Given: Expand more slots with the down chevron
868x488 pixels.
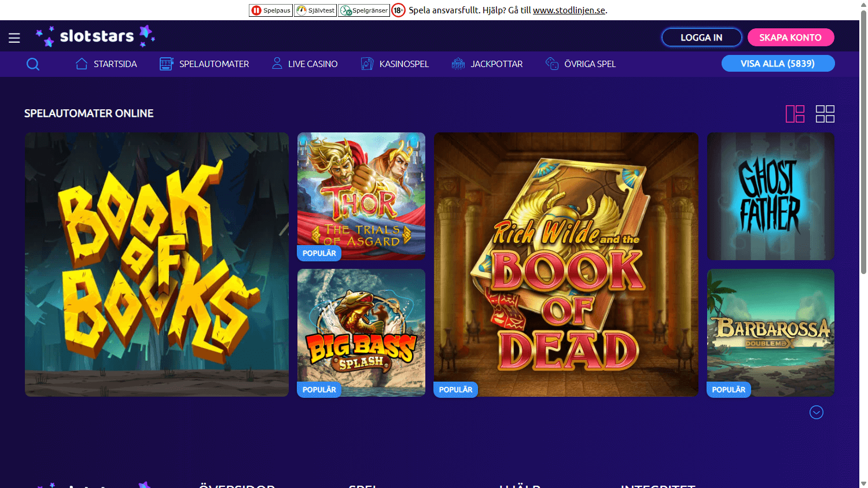Looking at the screenshot, I should [816, 412].
